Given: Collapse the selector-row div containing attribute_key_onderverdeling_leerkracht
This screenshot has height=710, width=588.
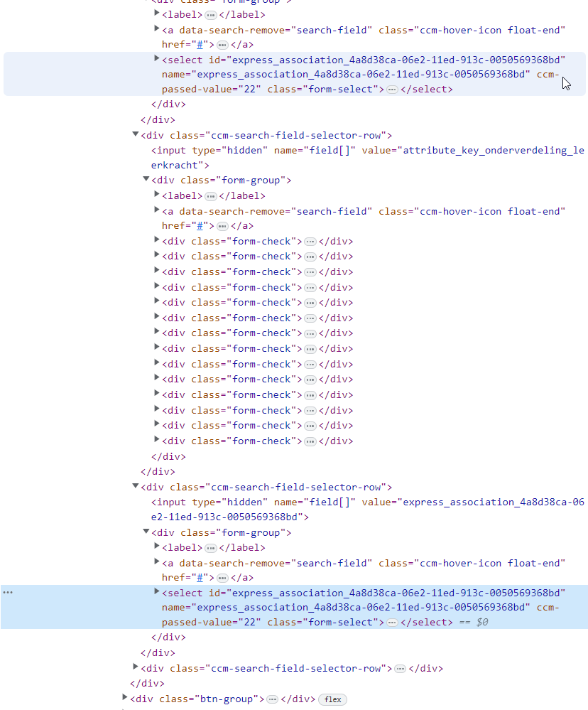Looking at the screenshot, I should tap(135, 134).
